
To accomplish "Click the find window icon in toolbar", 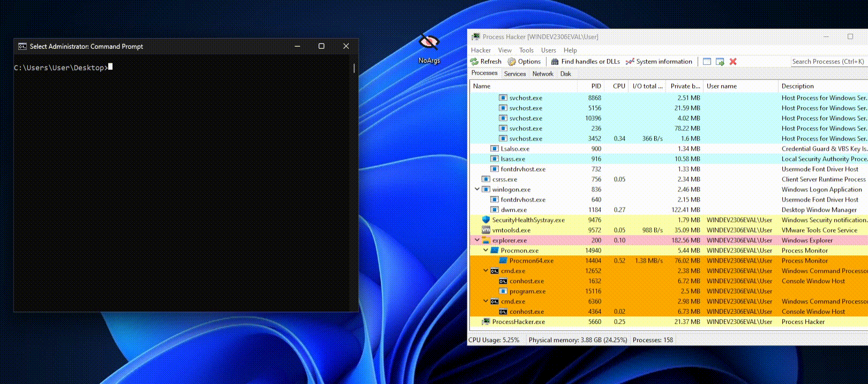I will point(707,62).
